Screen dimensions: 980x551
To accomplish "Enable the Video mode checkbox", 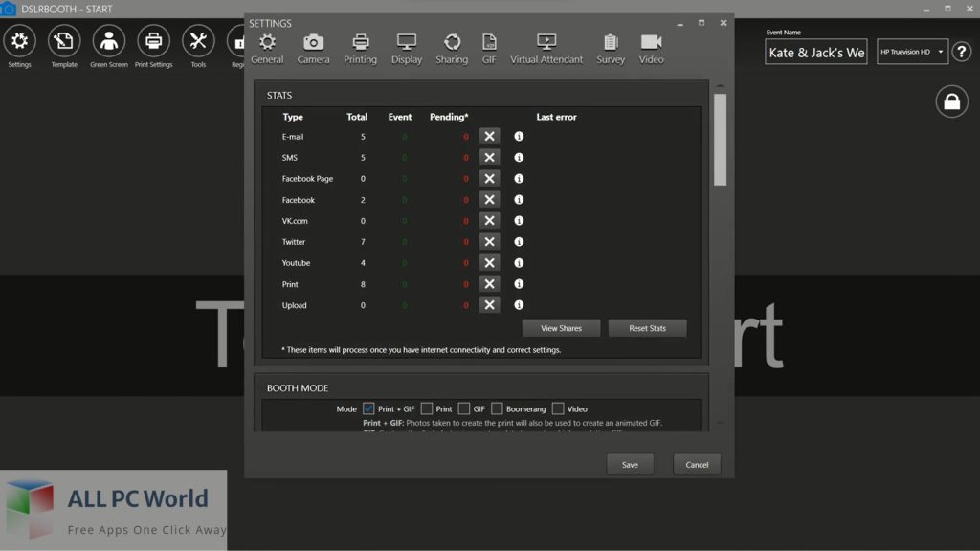I will [558, 408].
